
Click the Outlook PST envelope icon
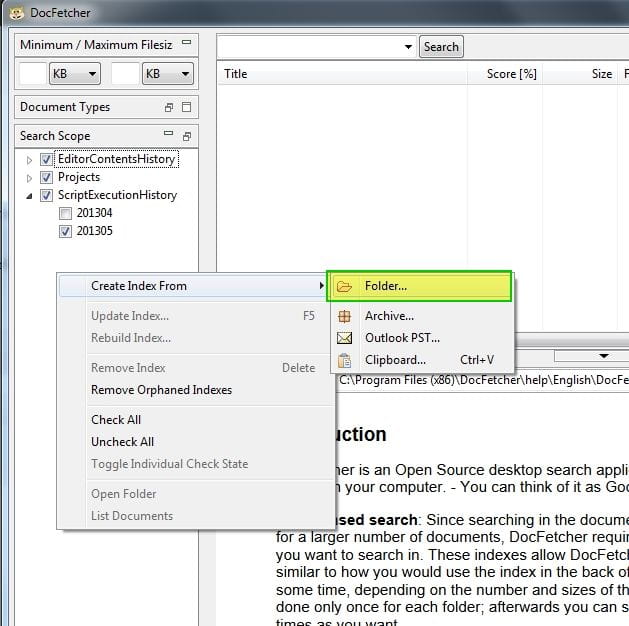click(344, 338)
